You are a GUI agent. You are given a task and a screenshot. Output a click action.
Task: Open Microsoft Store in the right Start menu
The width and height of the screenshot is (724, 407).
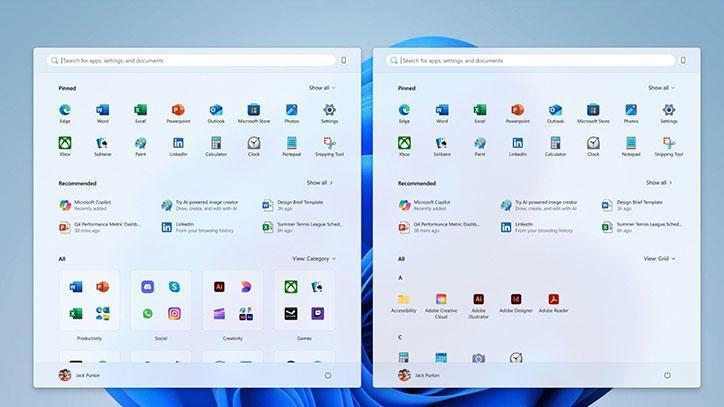tap(593, 112)
